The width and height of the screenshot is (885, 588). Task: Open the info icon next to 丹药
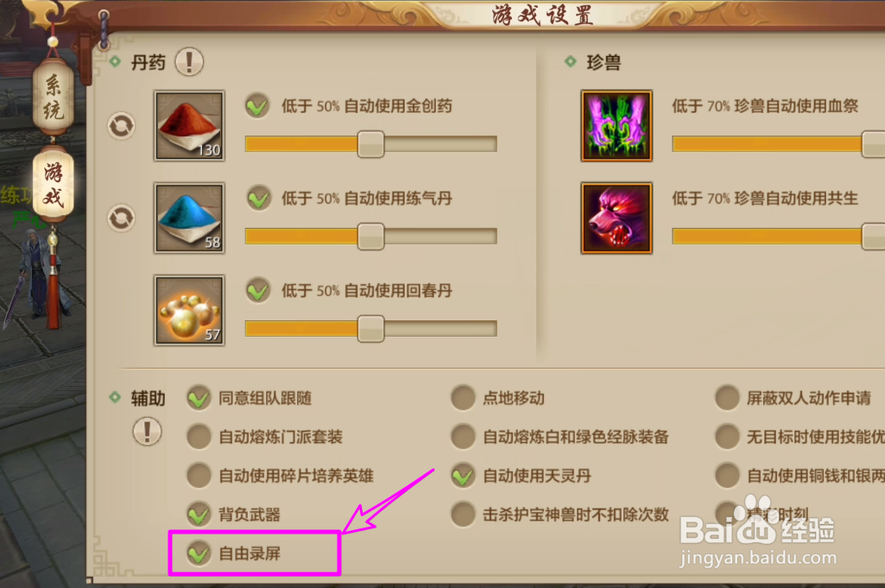click(x=189, y=61)
